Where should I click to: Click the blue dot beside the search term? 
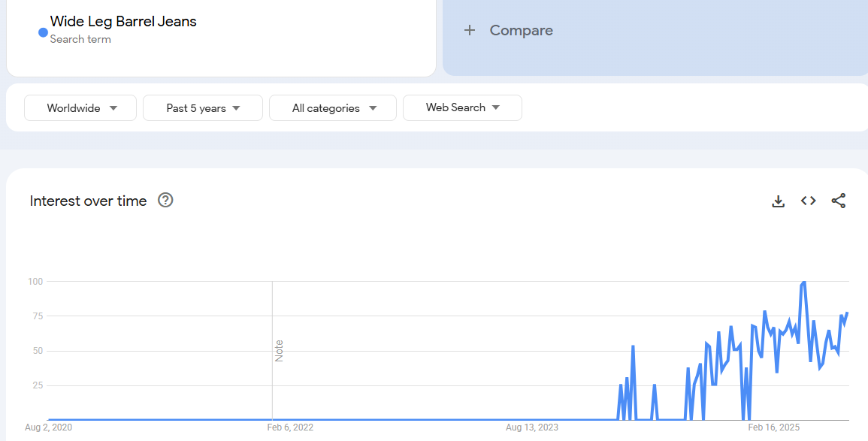pos(43,32)
